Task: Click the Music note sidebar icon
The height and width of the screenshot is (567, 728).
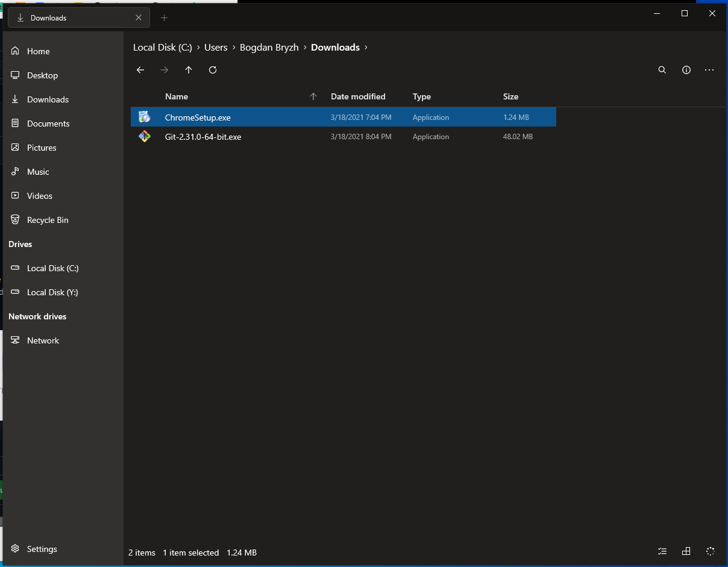Action: coord(15,172)
